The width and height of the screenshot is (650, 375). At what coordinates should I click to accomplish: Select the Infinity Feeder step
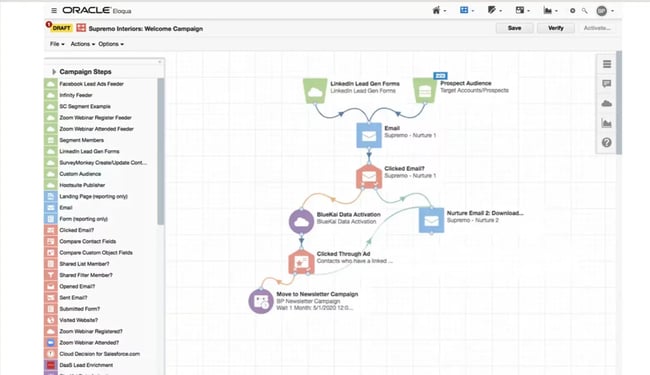coord(100,95)
